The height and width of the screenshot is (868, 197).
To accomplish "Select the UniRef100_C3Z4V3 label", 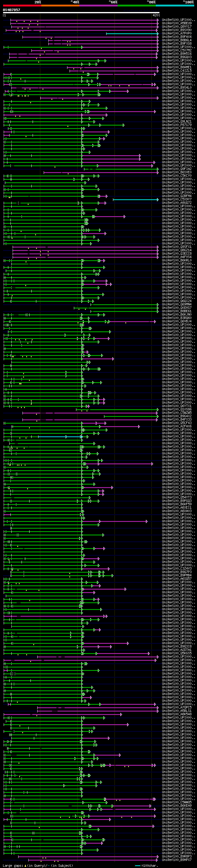I will [x=176, y=568].
